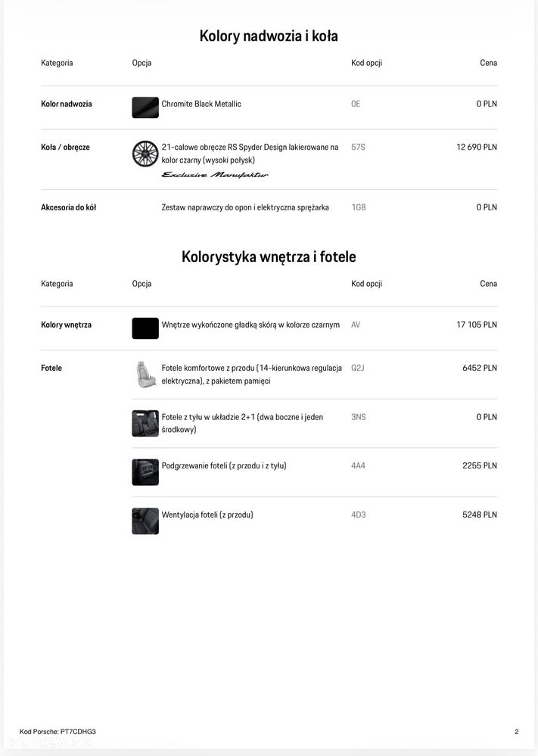This screenshot has width=538, height=756.
Task: Open the 2+1 rear seats thumbnail
Action: [145, 423]
